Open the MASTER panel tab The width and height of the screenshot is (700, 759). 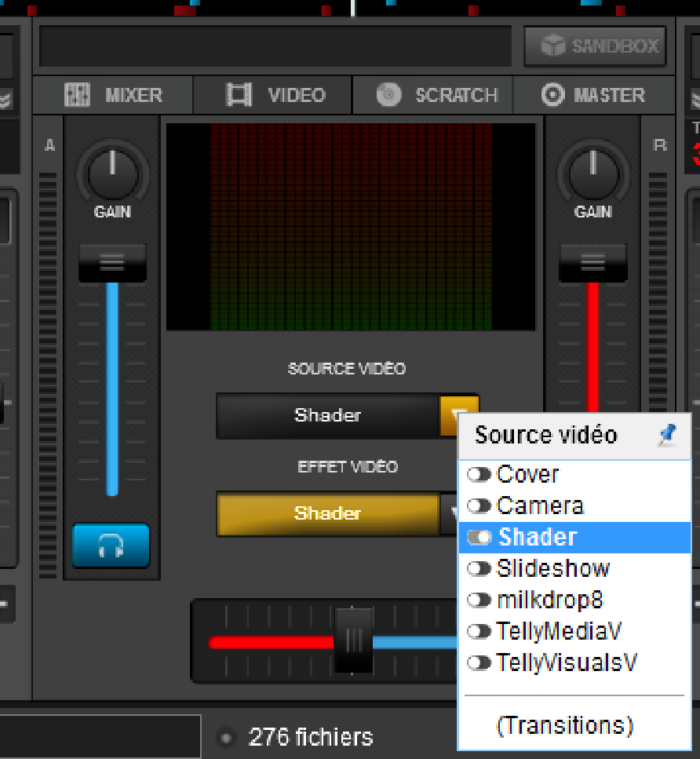tap(594, 96)
